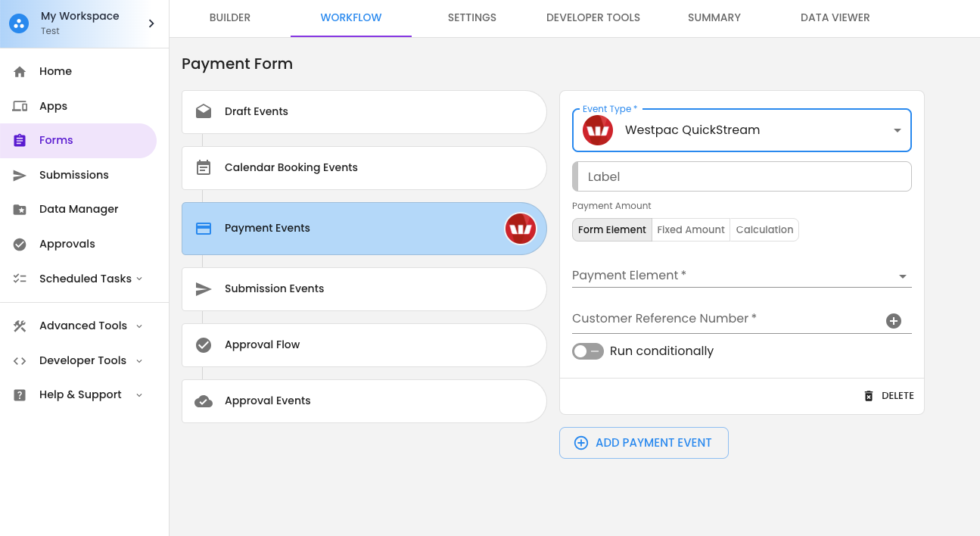The height and width of the screenshot is (536, 980).
Task: Click the Apps devices icon
Action: tap(20, 106)
